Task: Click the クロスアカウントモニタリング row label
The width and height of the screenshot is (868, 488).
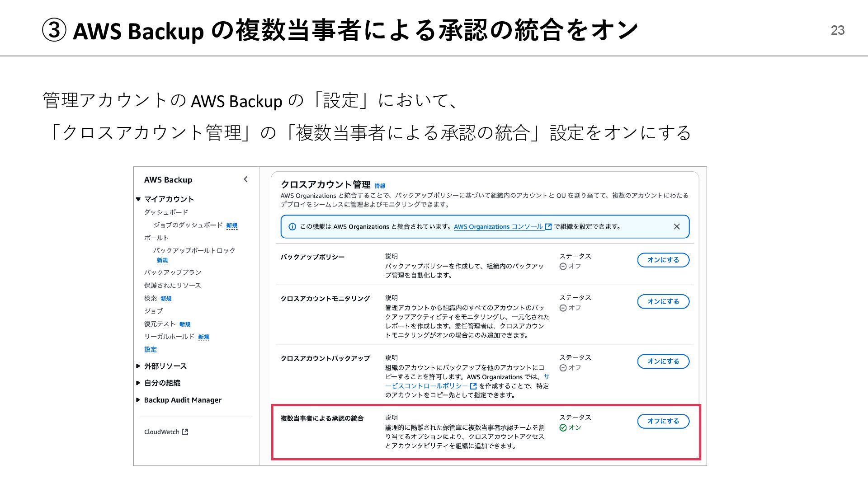Action: [x=325, y=299]
